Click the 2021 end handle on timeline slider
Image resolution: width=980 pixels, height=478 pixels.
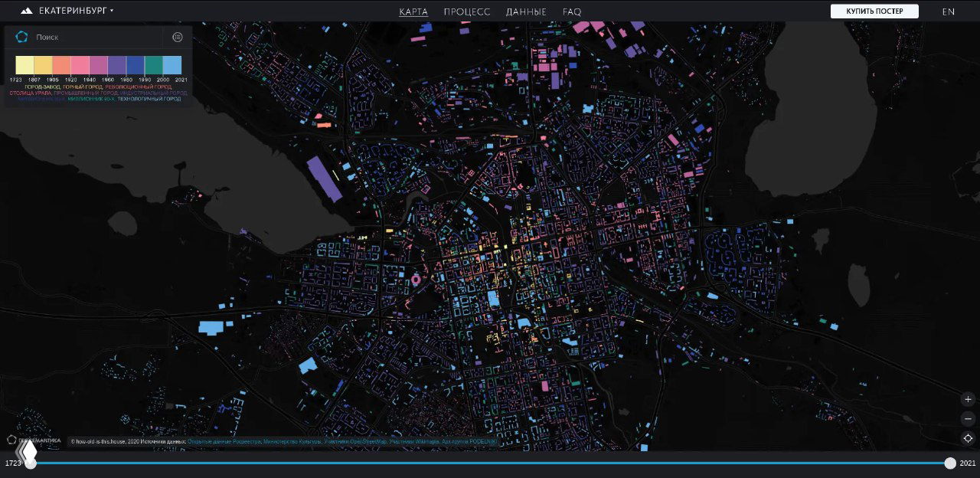[950, 463]
